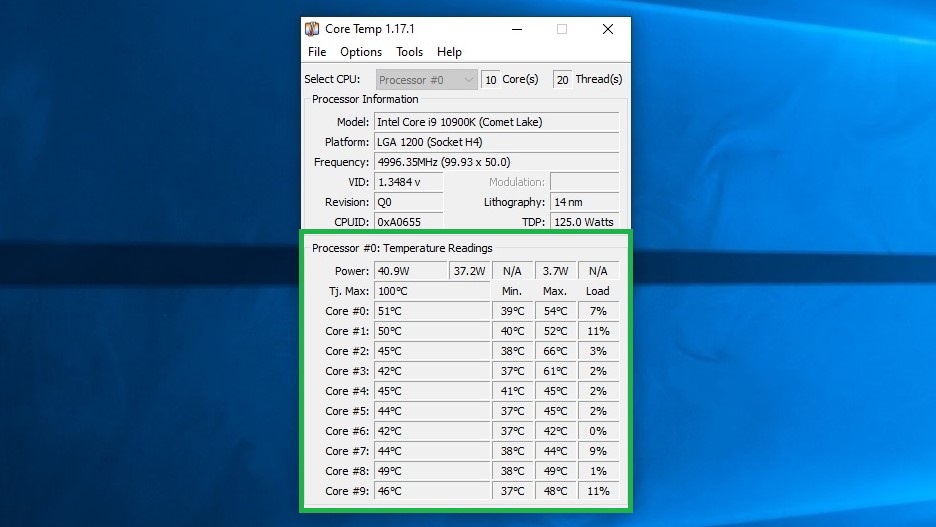Open the File menu
This screenshot has width=936, height=527.
(x=317, y=52)
